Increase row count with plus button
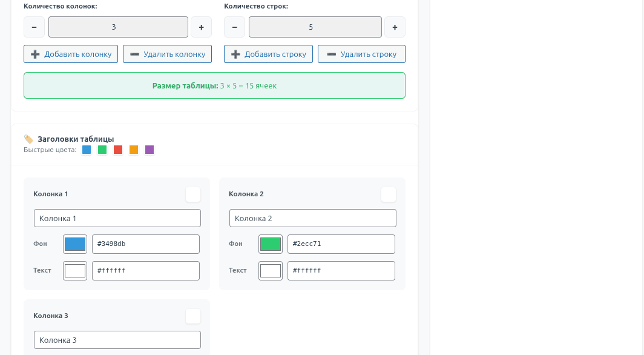This screenshot has width=644, height=355. pyautogui.click(x=395, y=27)
